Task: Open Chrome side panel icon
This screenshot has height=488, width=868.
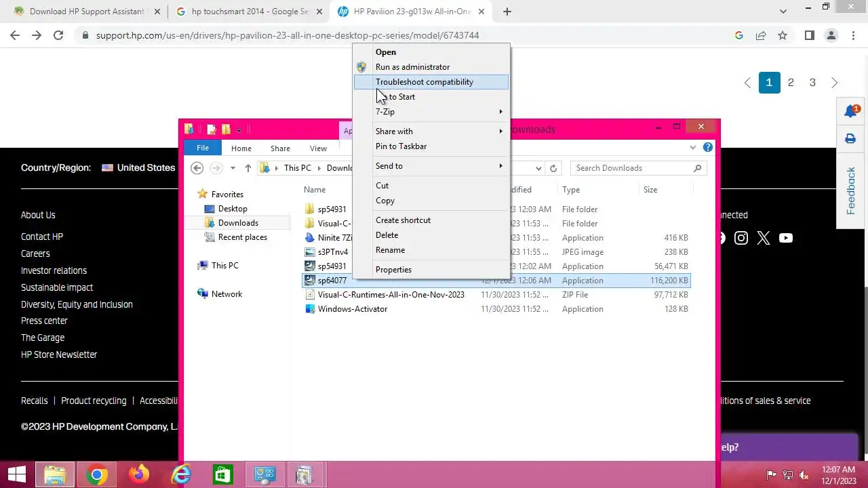Action: [x=809, y=35]
